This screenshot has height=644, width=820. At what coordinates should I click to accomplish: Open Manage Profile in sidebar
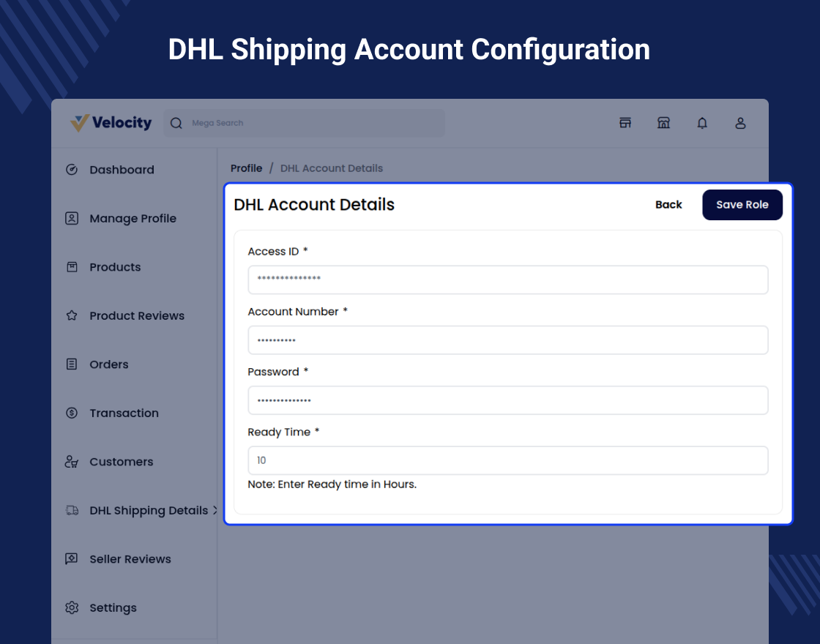pos(133,219)
